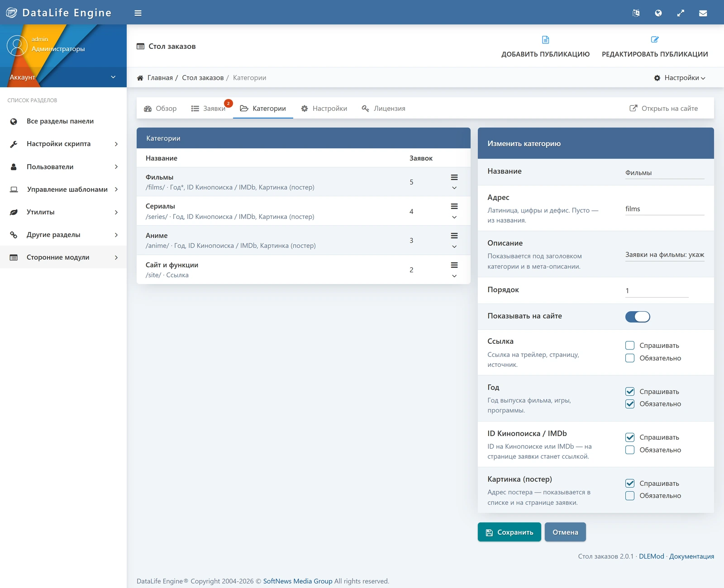Click drag handle icon for Фильмы row
The image size is (724, 588).
[454, 177]
